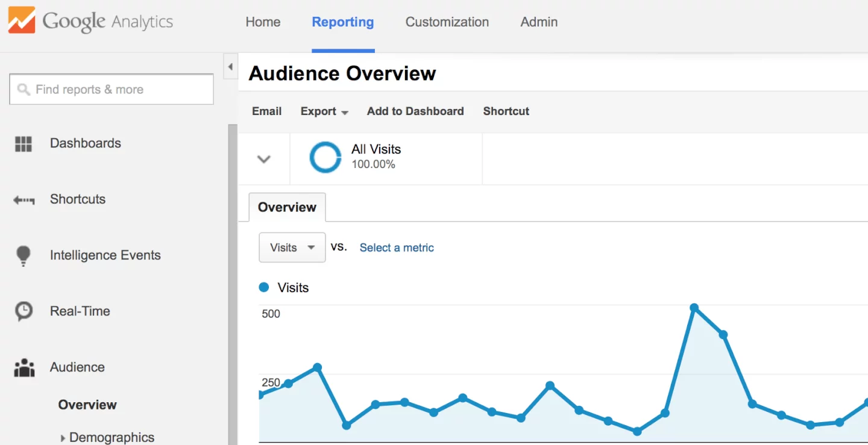Switch to the Customization tab
The height and width of the screenshot is (445, 868).
click(x=447, y=22)
